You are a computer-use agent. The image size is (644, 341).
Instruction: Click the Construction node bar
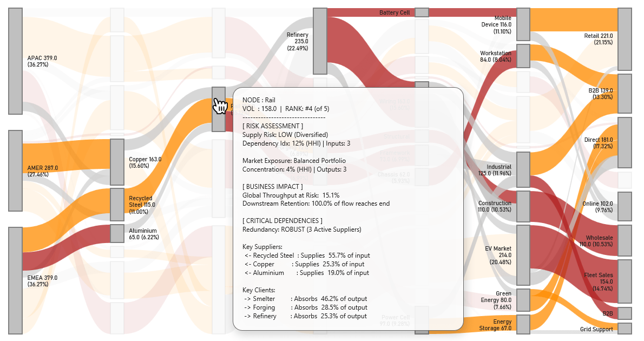tap(523, 206)
